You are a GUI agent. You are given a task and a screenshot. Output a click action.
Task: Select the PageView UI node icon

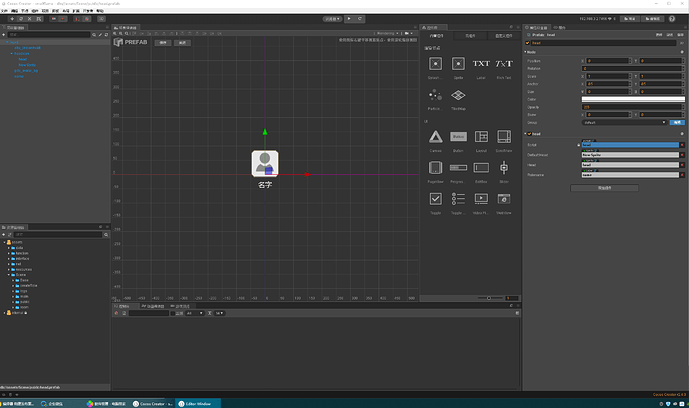click(x=435, y=168)
